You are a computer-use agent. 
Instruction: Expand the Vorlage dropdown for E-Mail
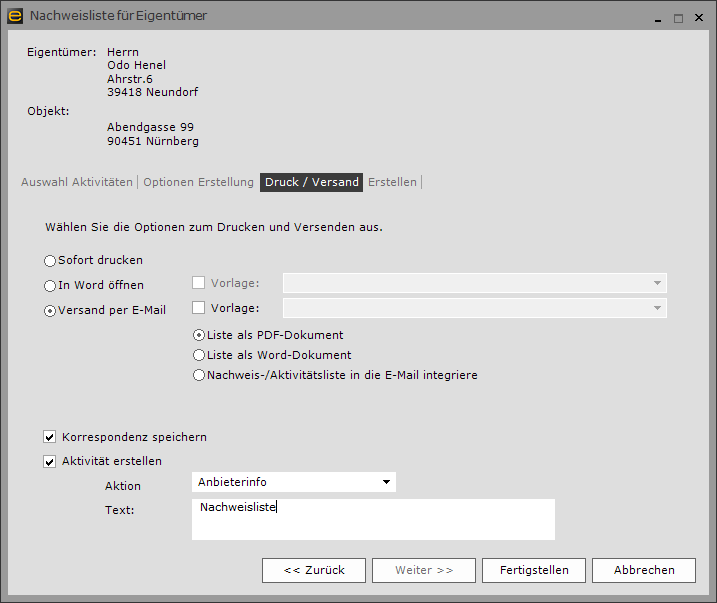pos(656,308)
